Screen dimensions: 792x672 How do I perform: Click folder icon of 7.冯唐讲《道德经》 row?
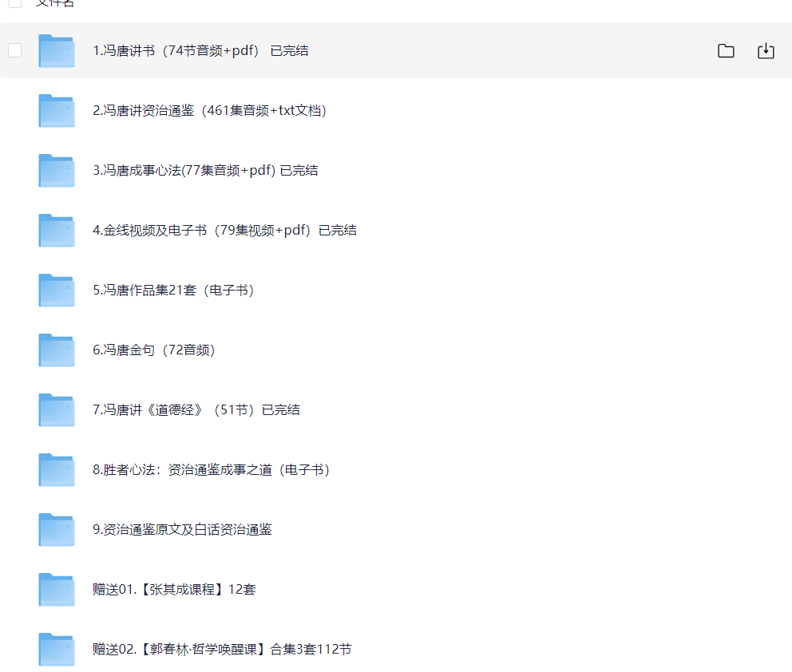pyautogui.click(x=57, y=410)
